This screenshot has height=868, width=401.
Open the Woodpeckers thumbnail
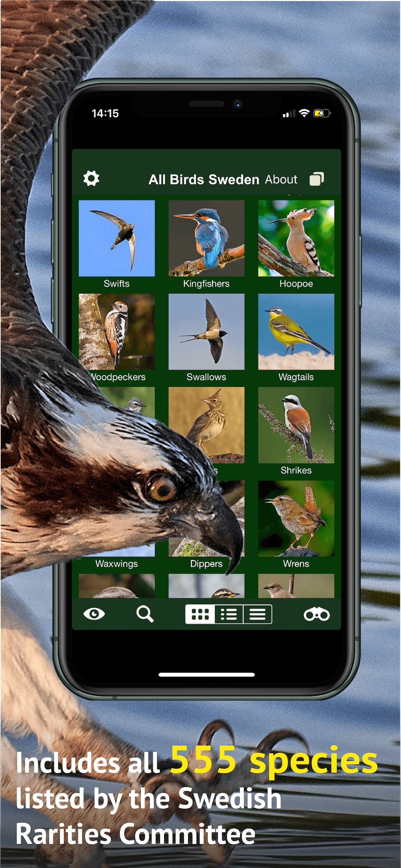pyautogui.click(x=117, y=332)
